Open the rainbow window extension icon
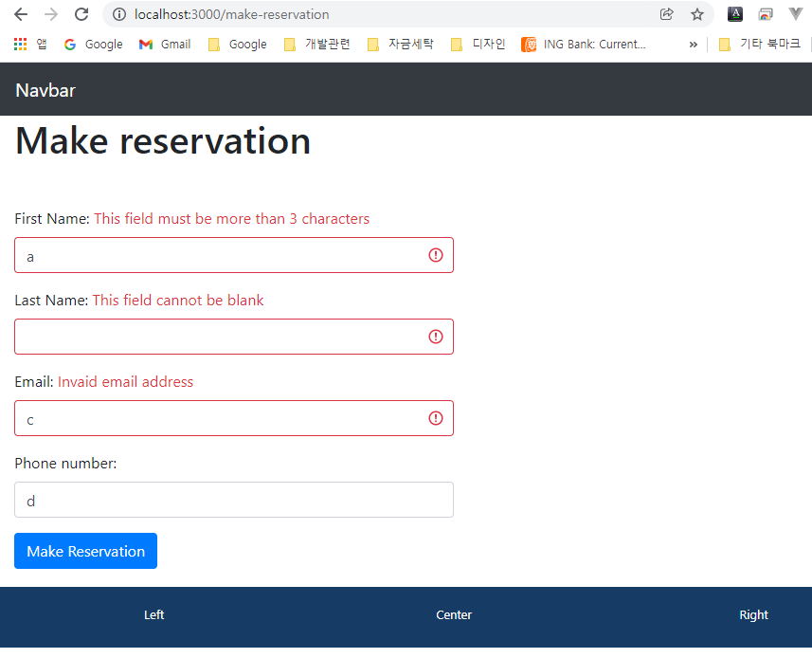This screenshot has width=812, height=658. tap(766, 14)
